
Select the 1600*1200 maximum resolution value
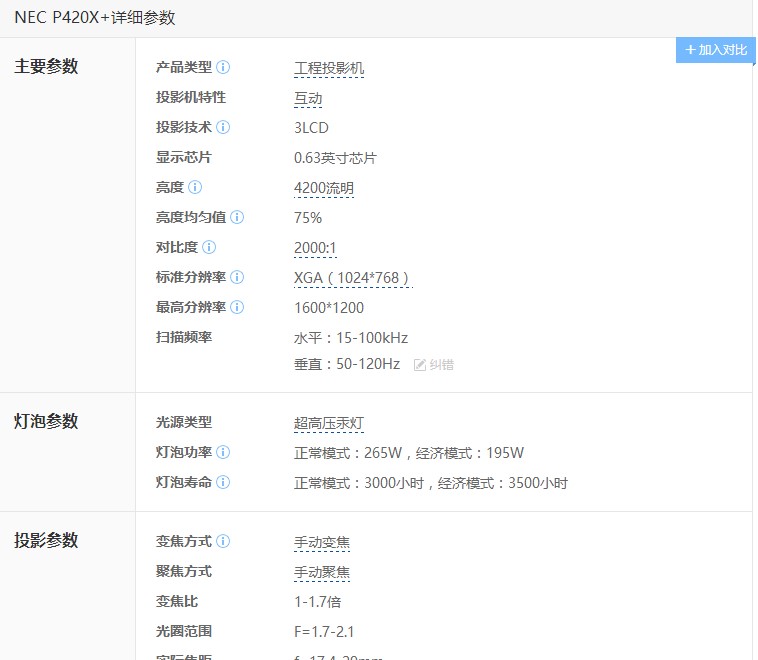point(329,308)
